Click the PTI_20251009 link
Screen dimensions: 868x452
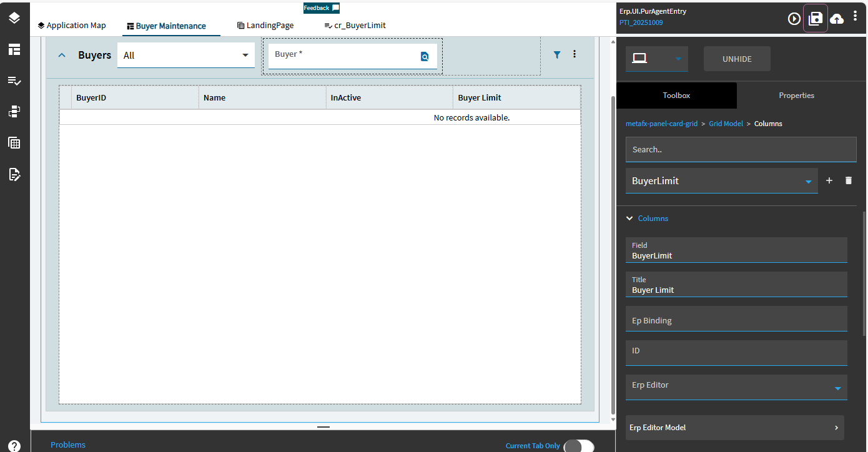641,22
